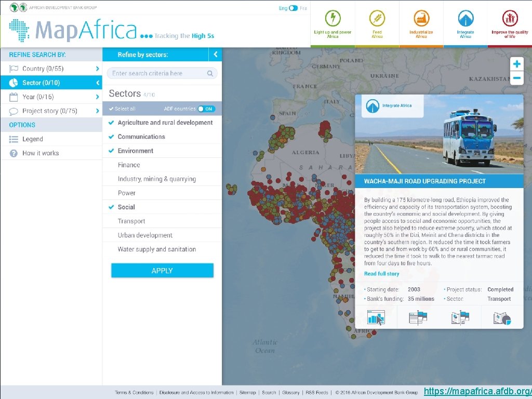
Task: Click the MapAfrica logo
Action: (73, 31)
